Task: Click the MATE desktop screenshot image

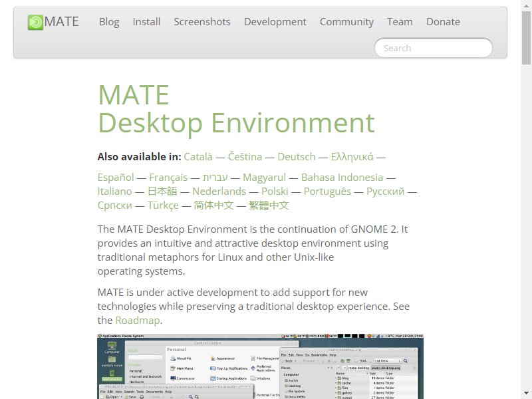Action: (260, 366)
